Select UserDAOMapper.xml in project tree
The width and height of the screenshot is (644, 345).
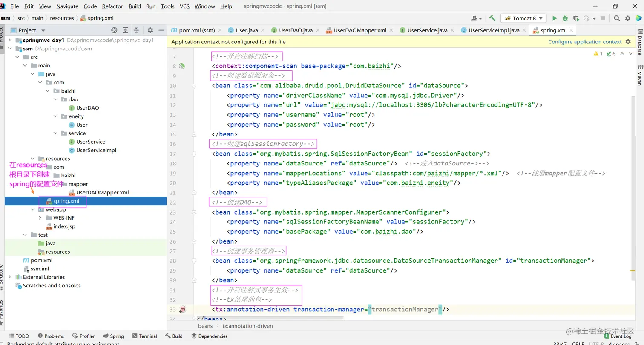(x=102, y=192)
